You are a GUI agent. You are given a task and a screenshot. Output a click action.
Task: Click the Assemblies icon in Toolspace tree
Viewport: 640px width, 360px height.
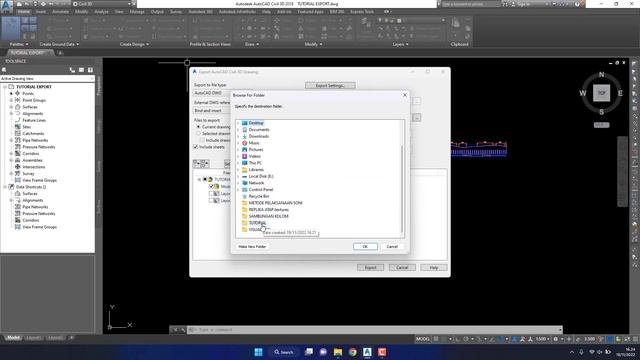pyautogui.click(x=18, y=160)
